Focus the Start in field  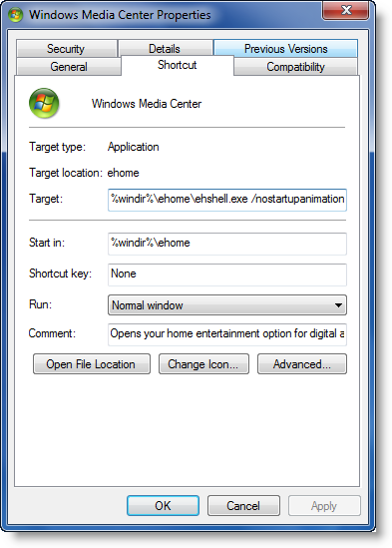[227, 244]
